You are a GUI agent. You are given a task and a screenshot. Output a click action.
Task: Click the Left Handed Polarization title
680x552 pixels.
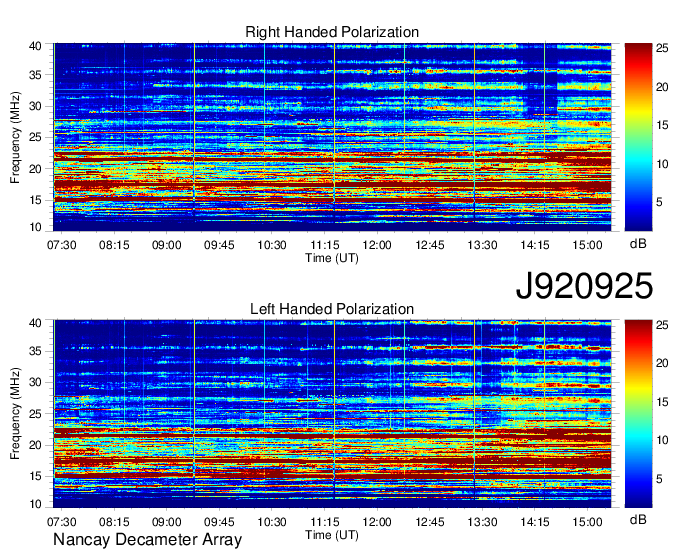[332, 309]
